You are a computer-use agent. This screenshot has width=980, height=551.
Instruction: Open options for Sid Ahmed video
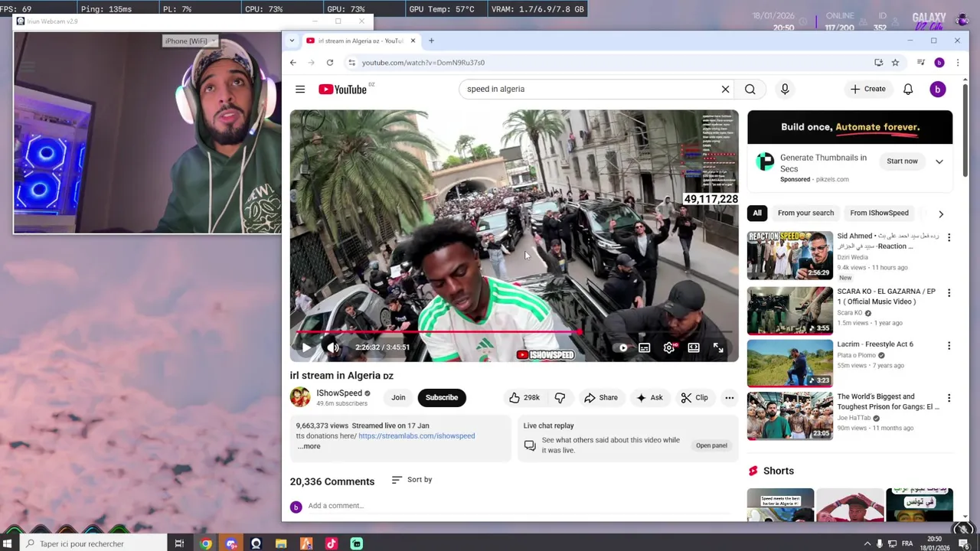point(949,238)
